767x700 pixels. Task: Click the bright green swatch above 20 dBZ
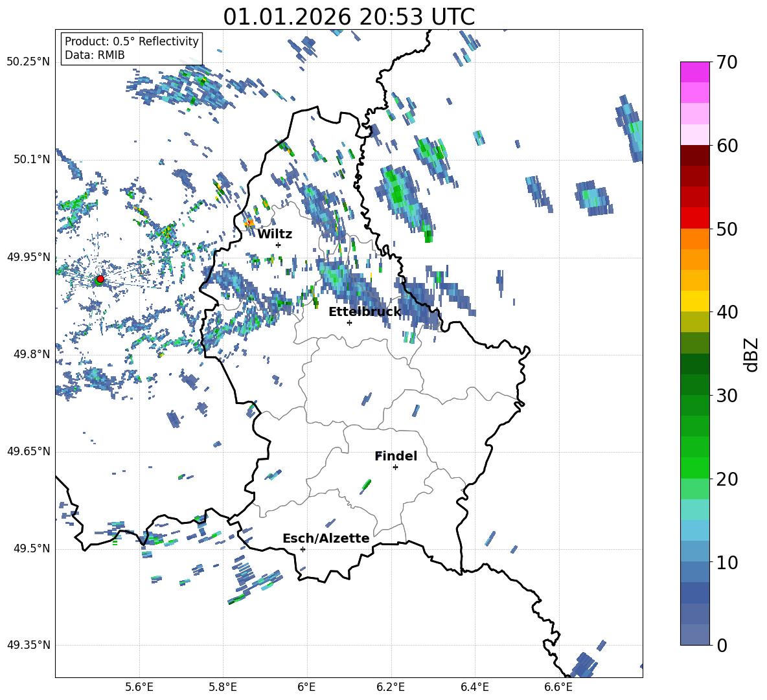click(x=694, y=468)
